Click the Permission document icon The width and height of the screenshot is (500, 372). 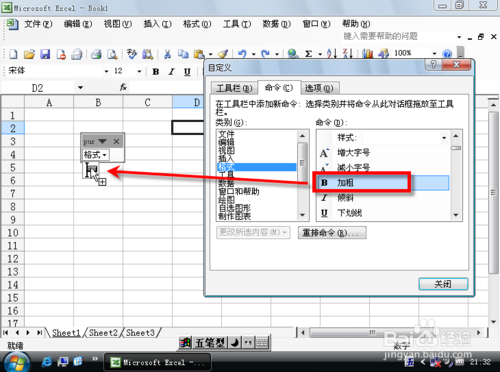coord(61,54)
